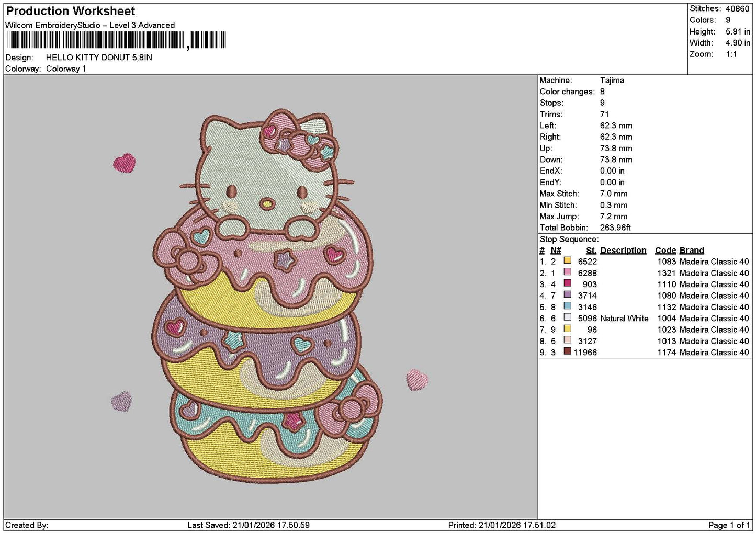The height and width of the screenshot is (534, 756).
Task: Click the 'Brand' column header
Action: tap(692, 251)
